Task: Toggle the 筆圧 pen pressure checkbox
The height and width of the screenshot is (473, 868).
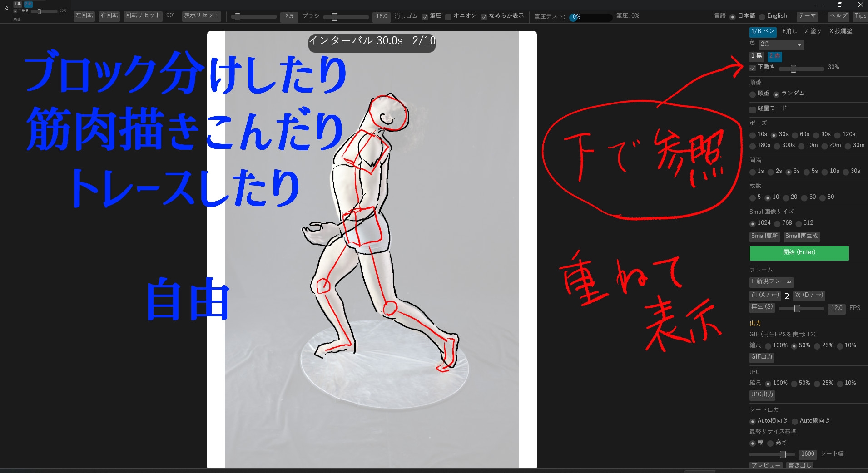Action: [x=425, y=17]
